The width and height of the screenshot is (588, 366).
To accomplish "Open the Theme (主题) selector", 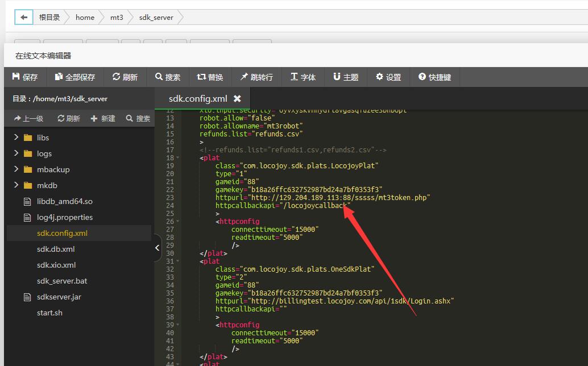I will point(346,77).
